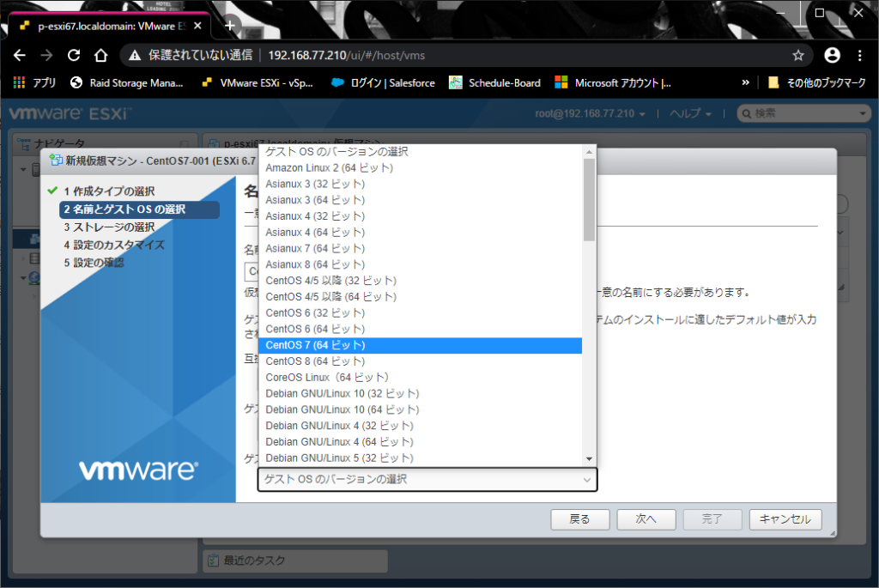This screenshot has height=588, width=879.
Task: Choose CentOS 4/5 以降 (64 ビット)
Action: pyautogui.click(x=420, y=296)
